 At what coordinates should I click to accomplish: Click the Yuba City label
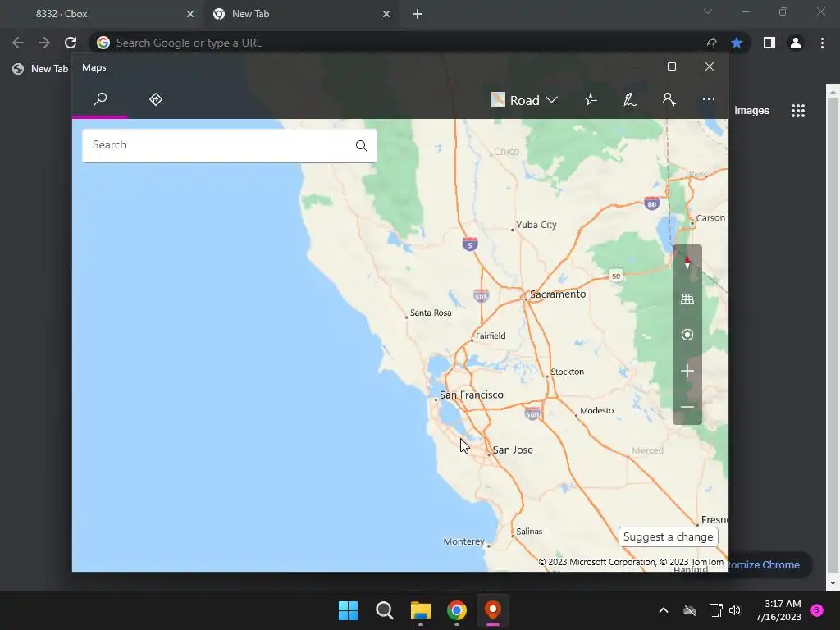536,225
